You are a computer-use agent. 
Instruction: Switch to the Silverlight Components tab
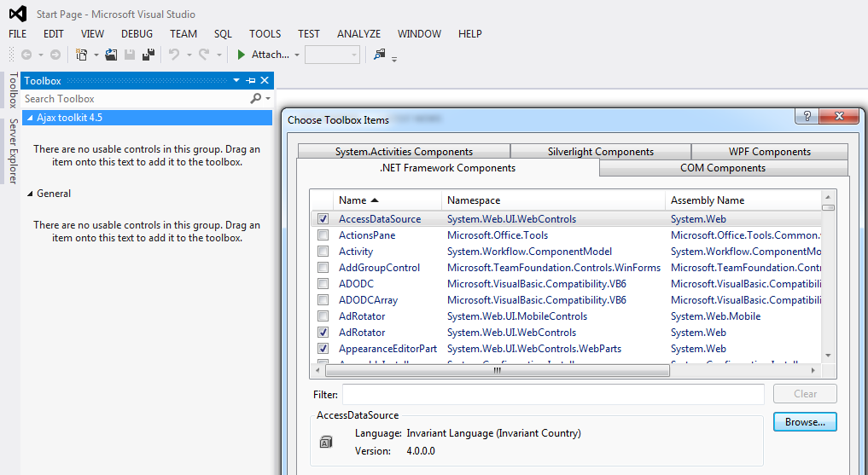[x=601, y=152]
